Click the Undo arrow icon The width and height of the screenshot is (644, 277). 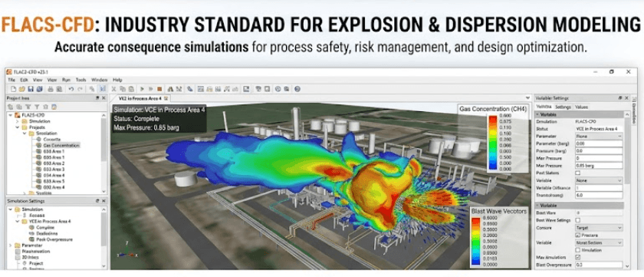coord(71,89)
